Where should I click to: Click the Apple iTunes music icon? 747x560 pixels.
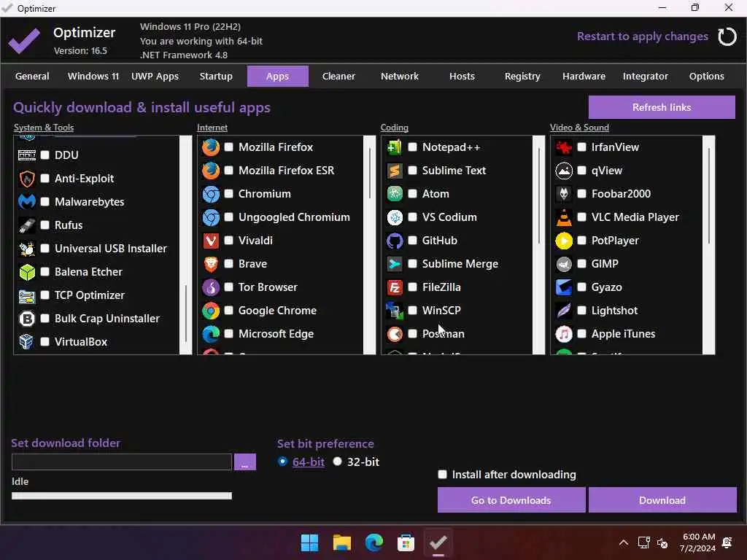pyautogui.click(x=564, y=334)
